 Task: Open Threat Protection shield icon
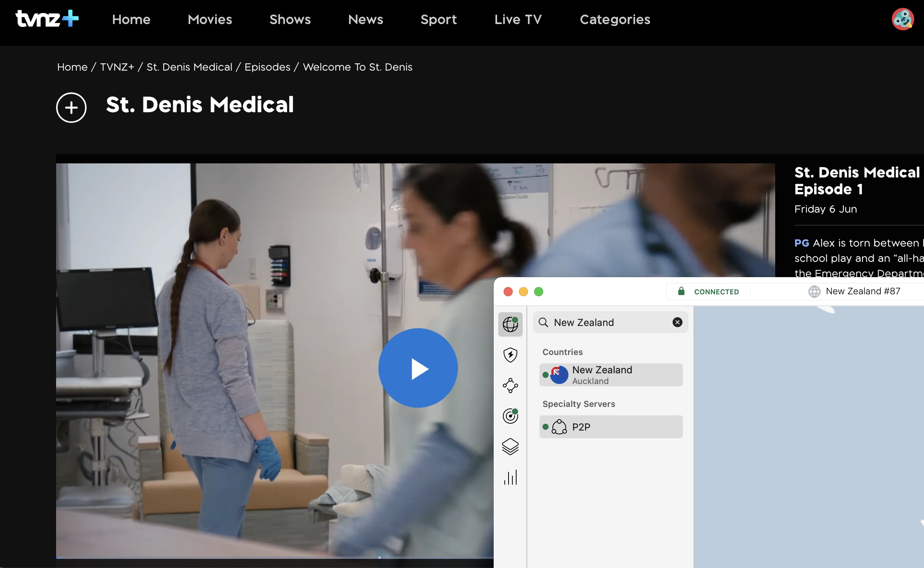510,355
